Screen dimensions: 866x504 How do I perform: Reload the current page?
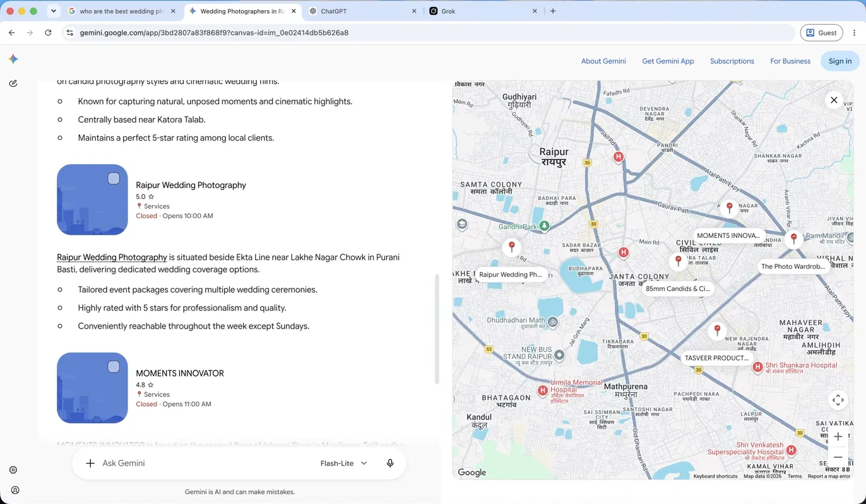pyautogui.click(x=48, y=33)
